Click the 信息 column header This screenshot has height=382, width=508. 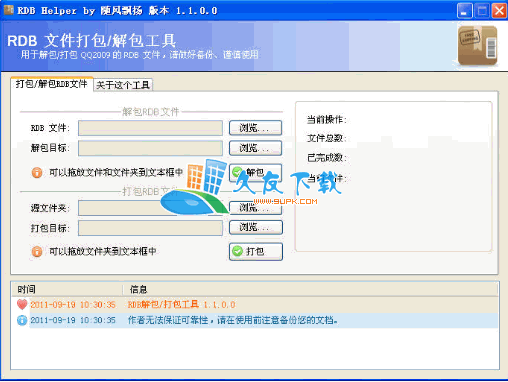coord(310,289)
